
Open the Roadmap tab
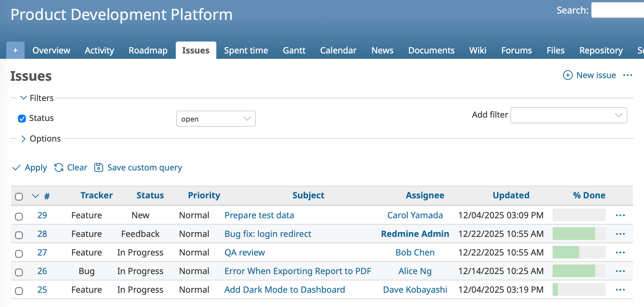click(x=148, y=51)
